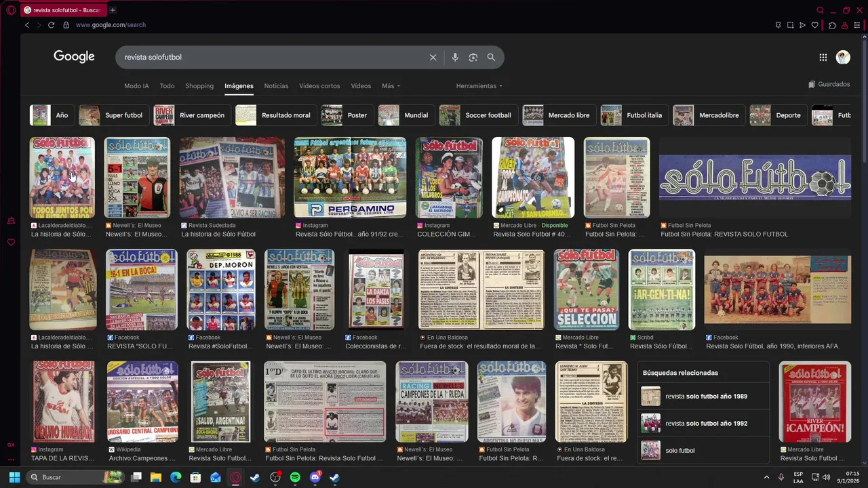This screenshot has height=488, width=868.
Task: Click the Windows taskbar Buscar search box
Action: (75, 477)
